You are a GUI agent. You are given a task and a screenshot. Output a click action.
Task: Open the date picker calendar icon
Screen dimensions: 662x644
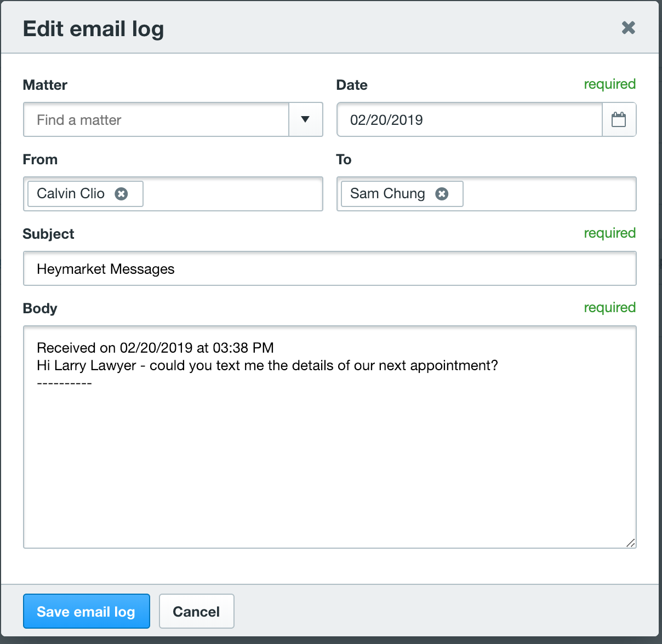pos(619,119)
